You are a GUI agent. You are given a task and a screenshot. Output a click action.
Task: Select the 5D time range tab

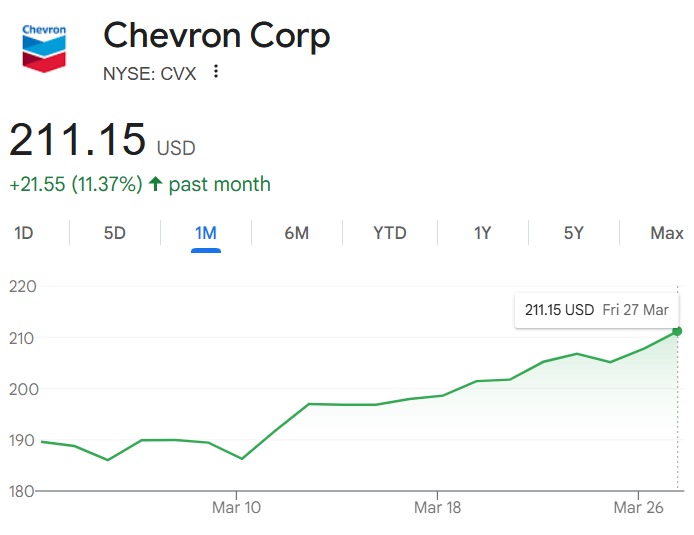[115, 233]
